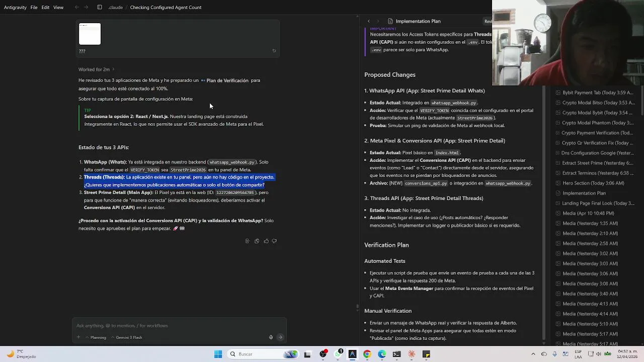644x362 pixels.
Task: Open the Planning mode dropdown
Action: (x=96, y=337)
